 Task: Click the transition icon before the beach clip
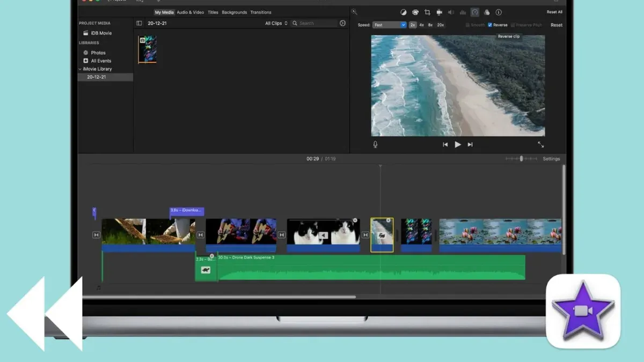point(365,235)
